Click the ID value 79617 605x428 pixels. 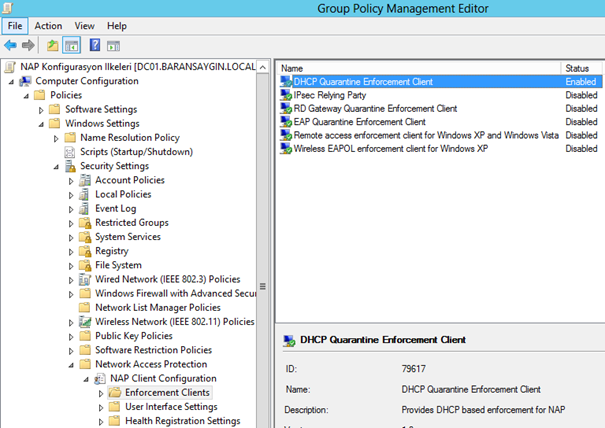tap(413, 369)
